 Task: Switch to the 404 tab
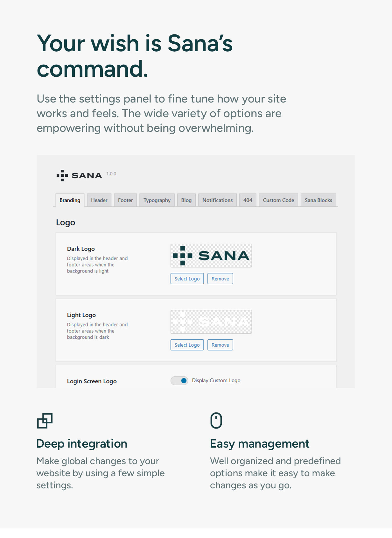click(248, 200)
